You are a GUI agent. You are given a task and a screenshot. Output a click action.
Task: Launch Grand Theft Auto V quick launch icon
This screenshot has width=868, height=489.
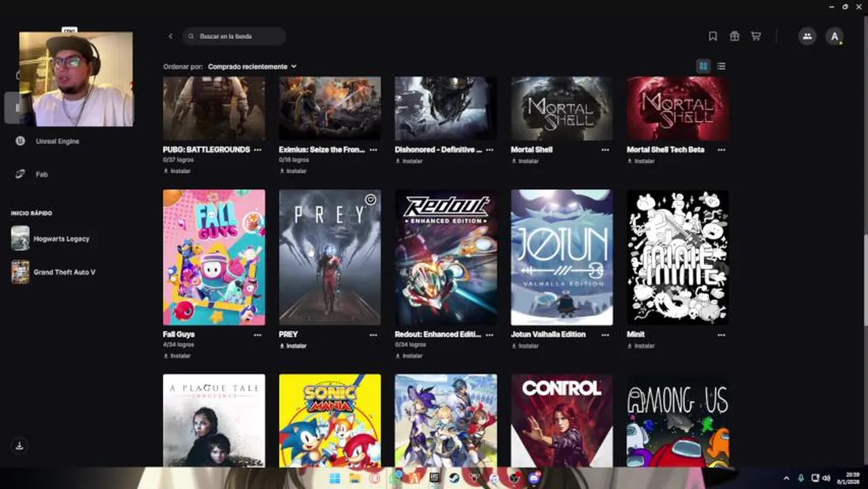point(20,272)
